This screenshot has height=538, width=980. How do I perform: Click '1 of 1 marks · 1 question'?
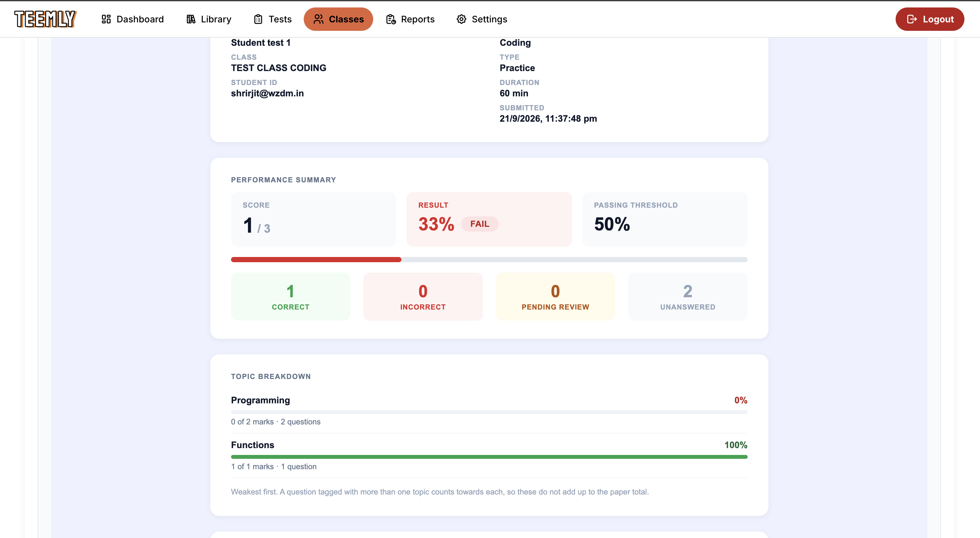tap(274, 467)
